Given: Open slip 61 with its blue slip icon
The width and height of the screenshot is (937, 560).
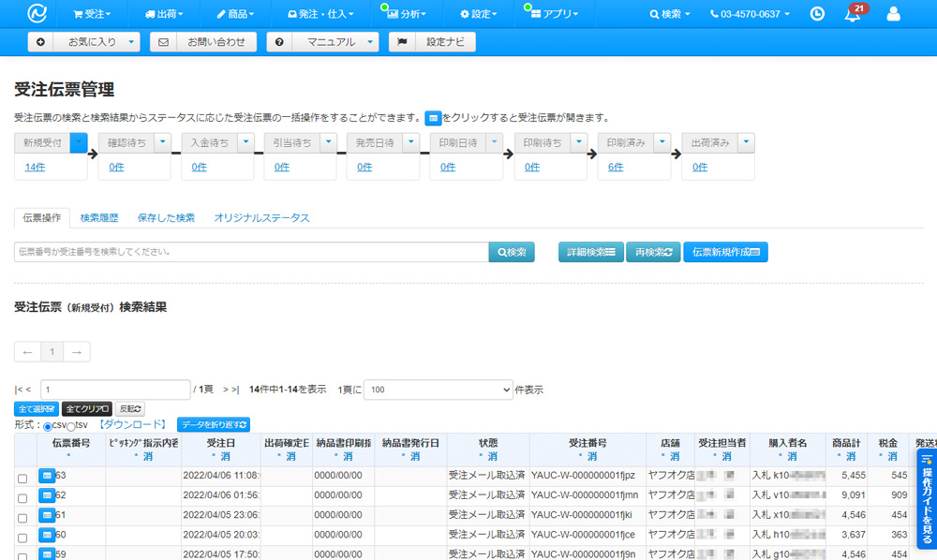Looking at the screenshot, I should (x=47, y=515).
